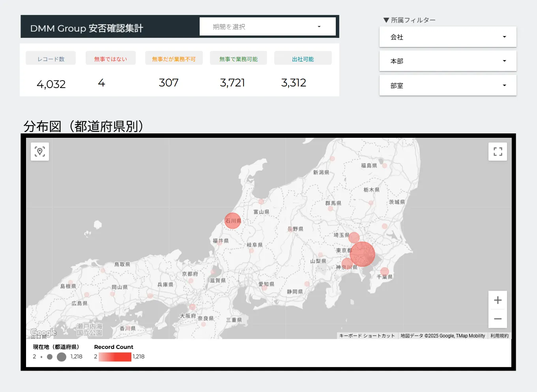Viewport: 537px width, 392px height.
Task: Expand the 会社 filter dropdown
Action: pyautogui.click(x=448, y=37)
